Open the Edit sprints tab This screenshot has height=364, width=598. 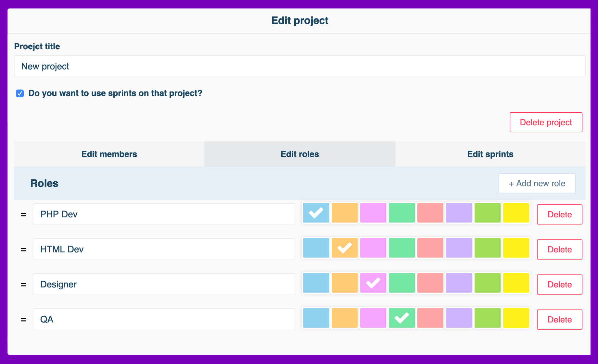490,154
